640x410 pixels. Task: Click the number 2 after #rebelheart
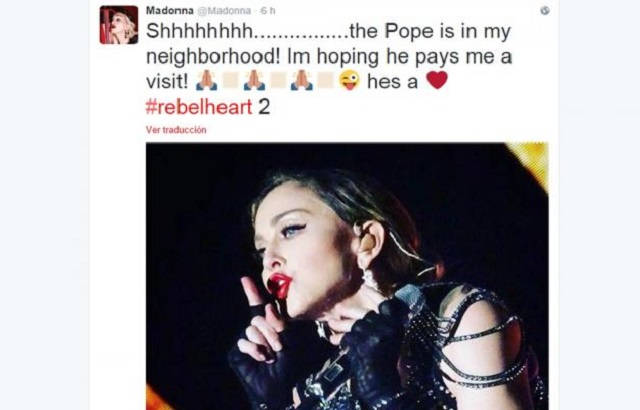tap(264, 107)
